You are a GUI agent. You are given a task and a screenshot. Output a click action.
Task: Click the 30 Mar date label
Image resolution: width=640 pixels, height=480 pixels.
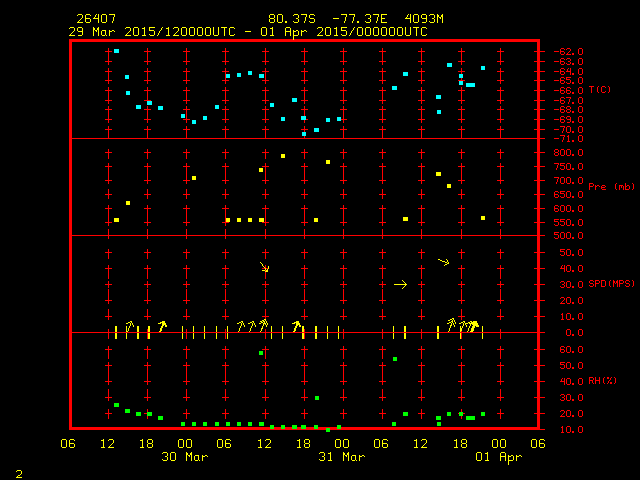coord(185,457)
